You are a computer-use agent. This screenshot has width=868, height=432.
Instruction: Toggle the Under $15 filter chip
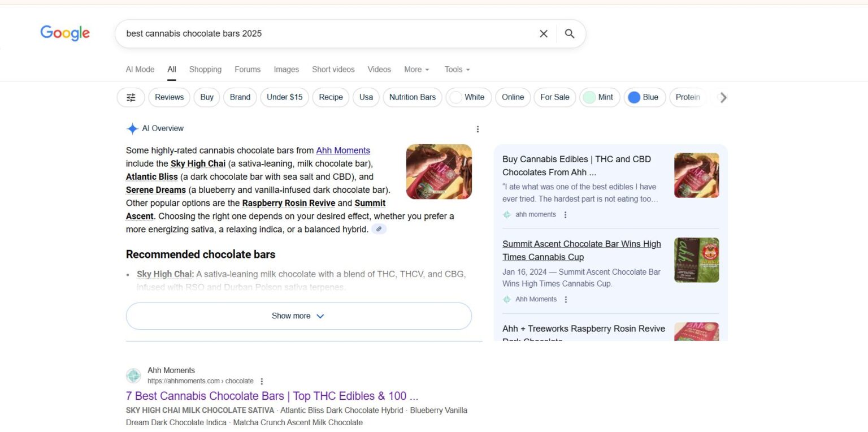284,97
